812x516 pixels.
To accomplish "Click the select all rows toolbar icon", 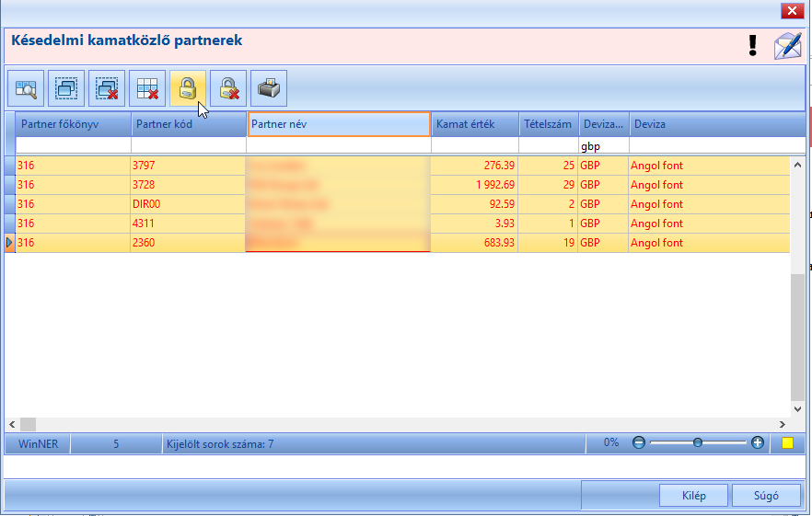I will click(x=66, y=88).
